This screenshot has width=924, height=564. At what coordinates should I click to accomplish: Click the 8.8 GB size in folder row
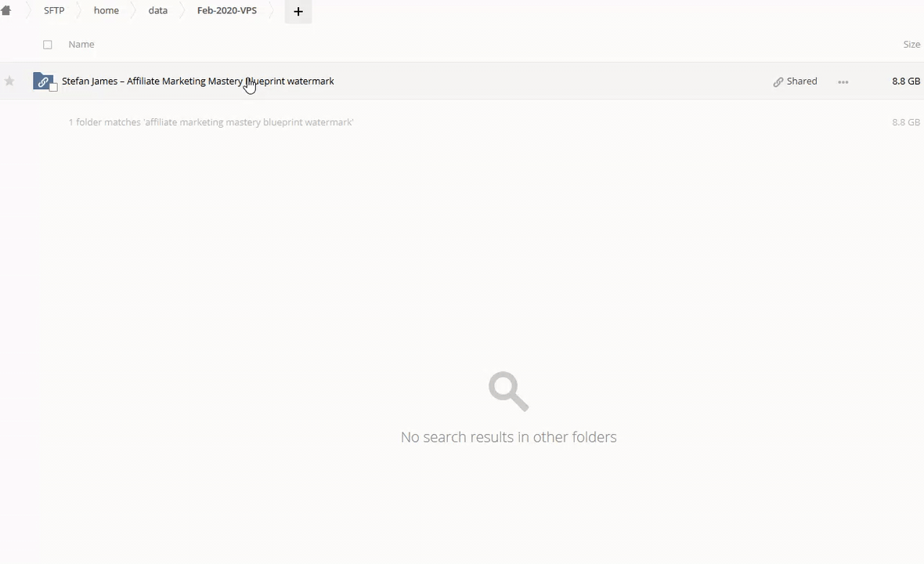pyautogui.click(x=905, y=81)
